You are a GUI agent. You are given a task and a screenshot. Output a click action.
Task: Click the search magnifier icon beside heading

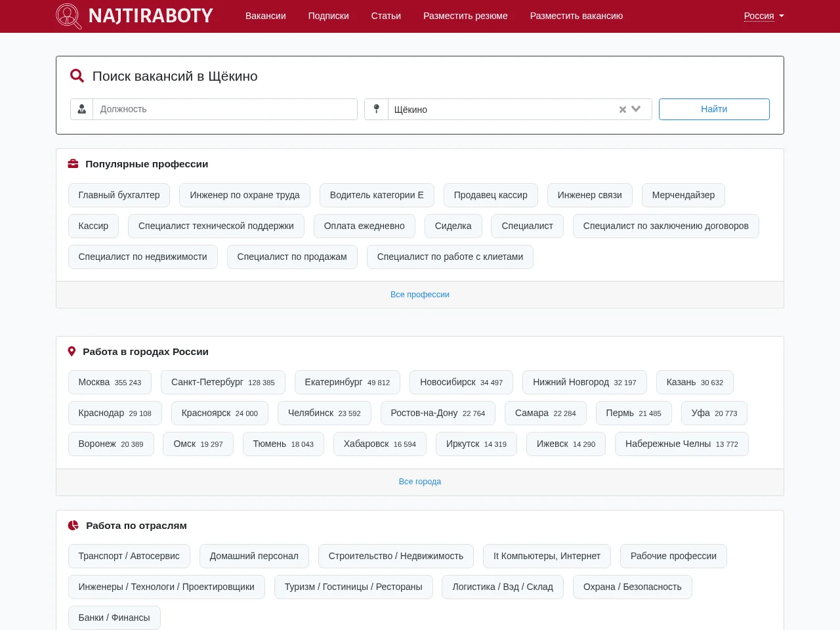[x=77, y=76]
